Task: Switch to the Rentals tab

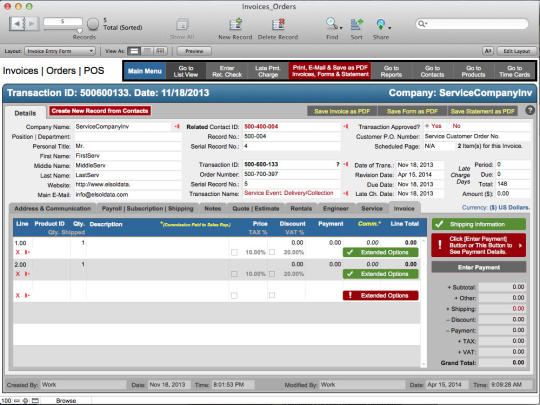Action: pyautogui.click(x=301, y=209)
